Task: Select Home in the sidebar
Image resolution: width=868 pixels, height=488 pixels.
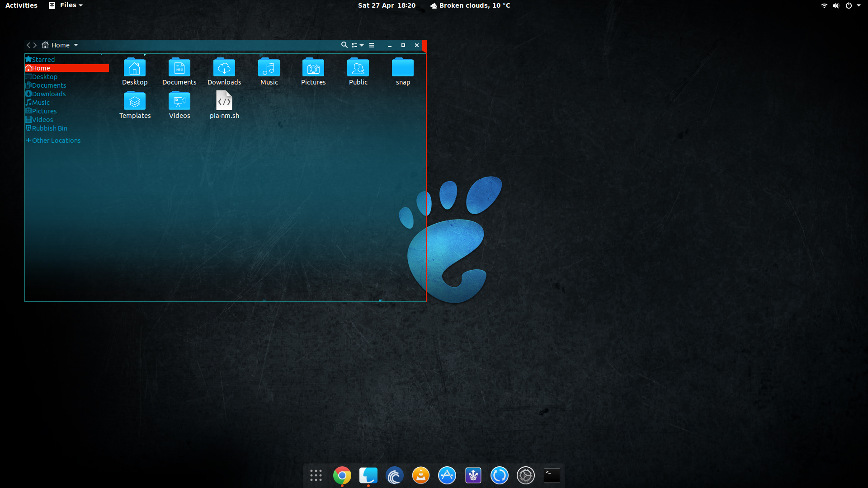Action: pyautogui.click(x=67, y=68)
